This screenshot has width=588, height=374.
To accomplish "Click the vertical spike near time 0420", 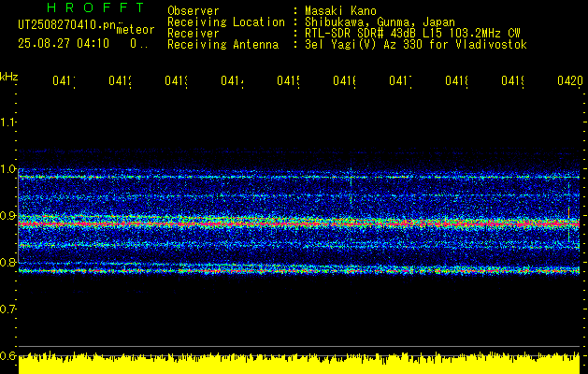I will point(569,212).
